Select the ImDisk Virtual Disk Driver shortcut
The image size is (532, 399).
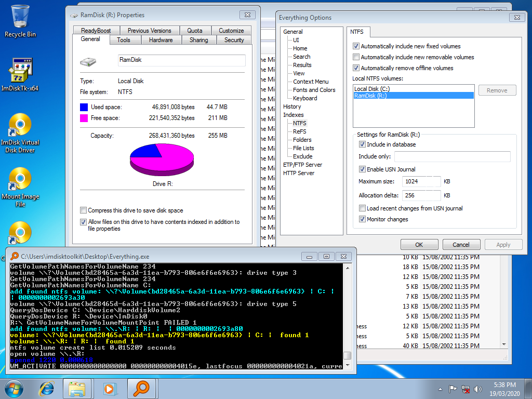[20, 133]
